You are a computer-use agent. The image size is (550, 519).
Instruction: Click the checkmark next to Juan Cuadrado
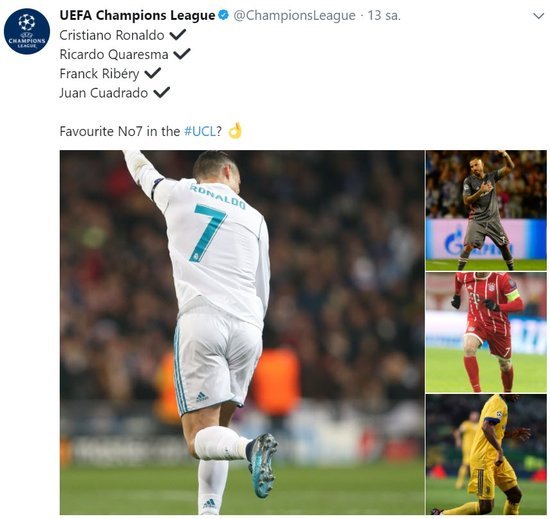(x=161, y=92)
